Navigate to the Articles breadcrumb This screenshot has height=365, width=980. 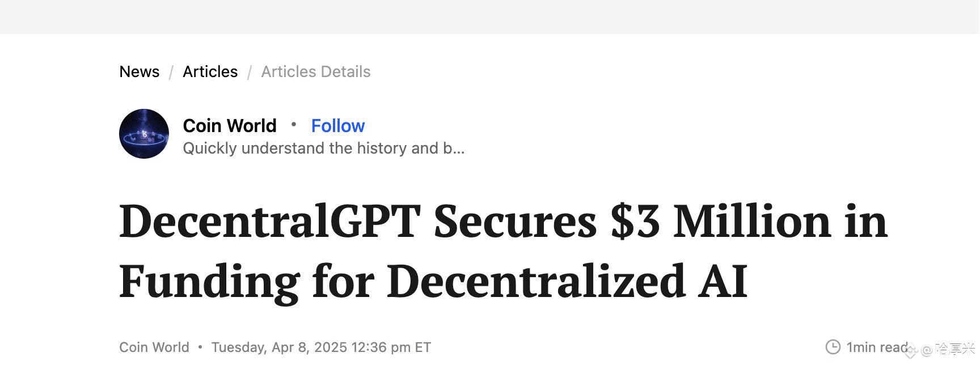point(210,72)
